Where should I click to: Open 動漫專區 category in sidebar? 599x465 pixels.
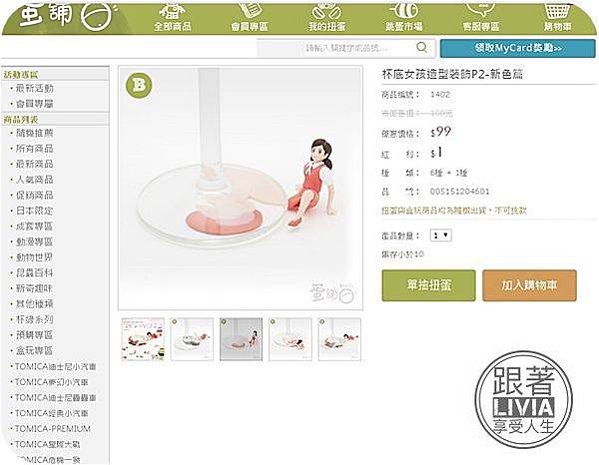pos(34,242)
